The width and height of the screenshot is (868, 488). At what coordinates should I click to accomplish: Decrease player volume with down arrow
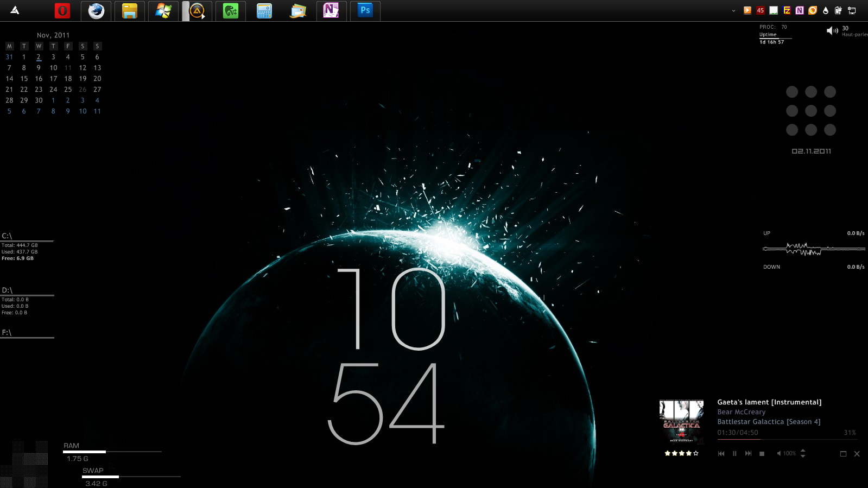click(x=803, y=456)
